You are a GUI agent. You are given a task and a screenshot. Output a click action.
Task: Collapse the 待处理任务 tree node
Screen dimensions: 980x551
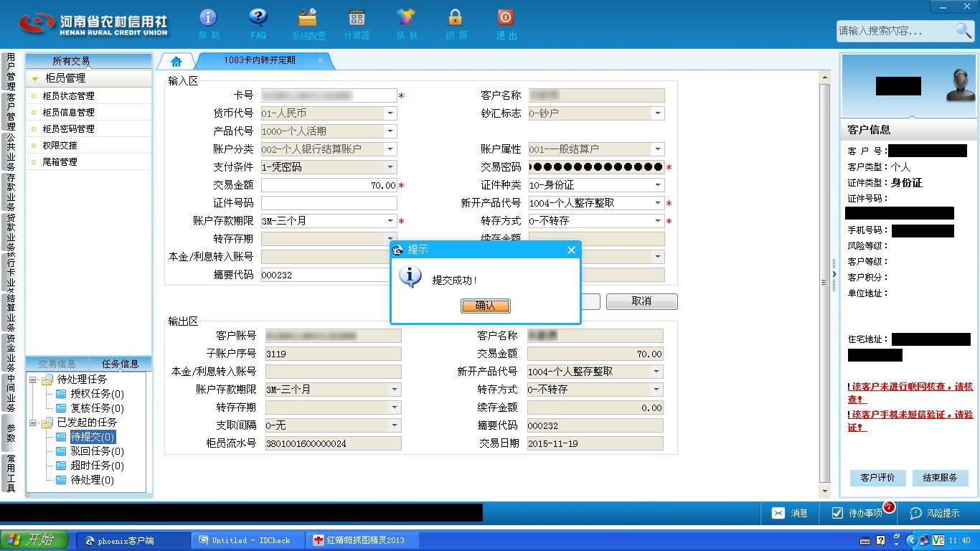[32, 380]
